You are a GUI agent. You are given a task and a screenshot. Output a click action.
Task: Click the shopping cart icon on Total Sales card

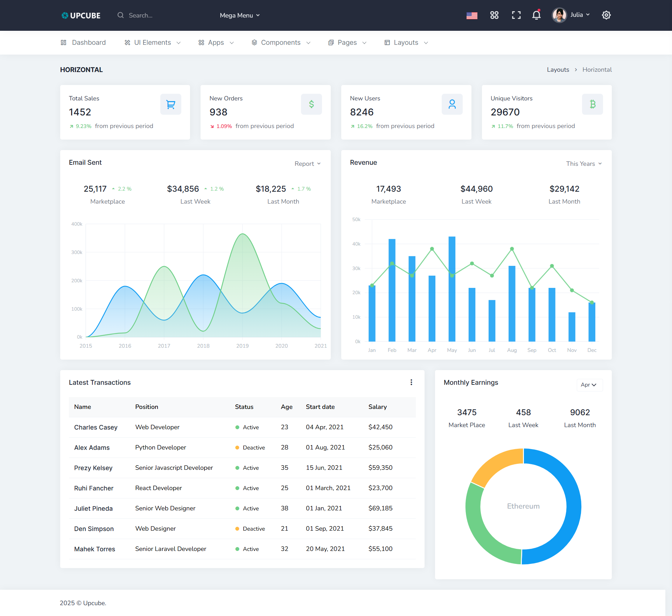click(170, 104)
